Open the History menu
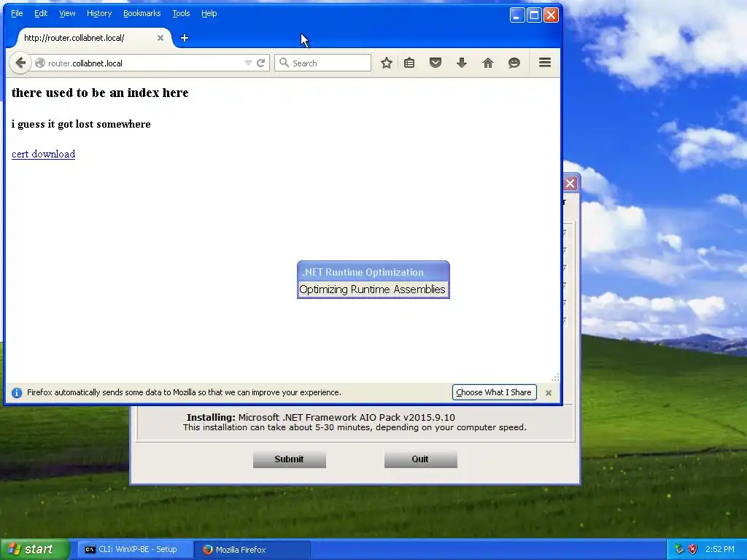 tap(99, 13)
